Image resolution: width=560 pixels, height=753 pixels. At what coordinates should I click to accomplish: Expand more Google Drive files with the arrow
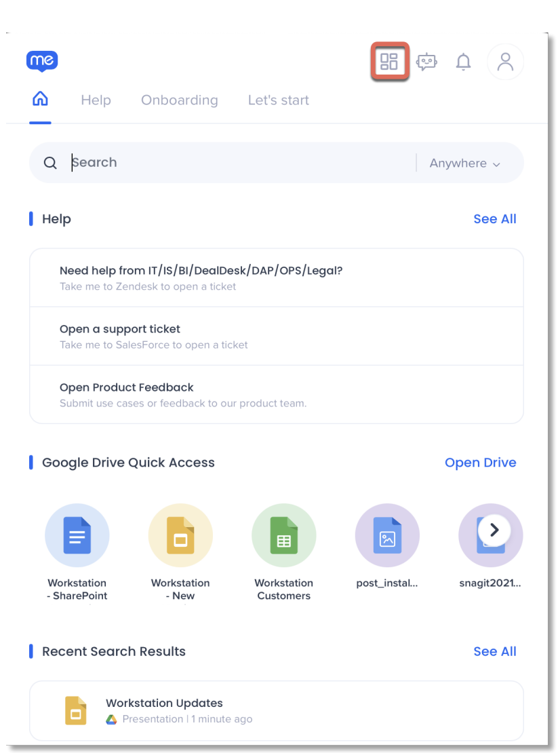(x=495, y=530)
